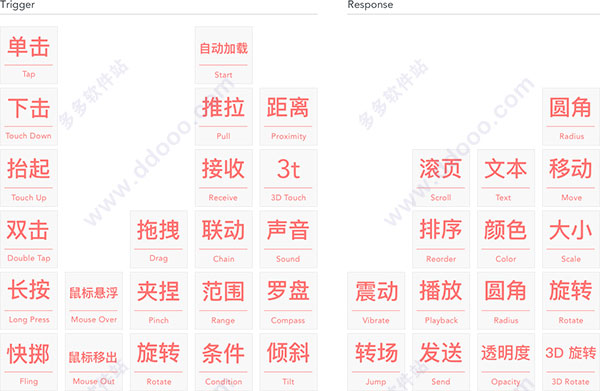
Task: Choose the 3D Rotate response tile
Action: pos(571,362)
